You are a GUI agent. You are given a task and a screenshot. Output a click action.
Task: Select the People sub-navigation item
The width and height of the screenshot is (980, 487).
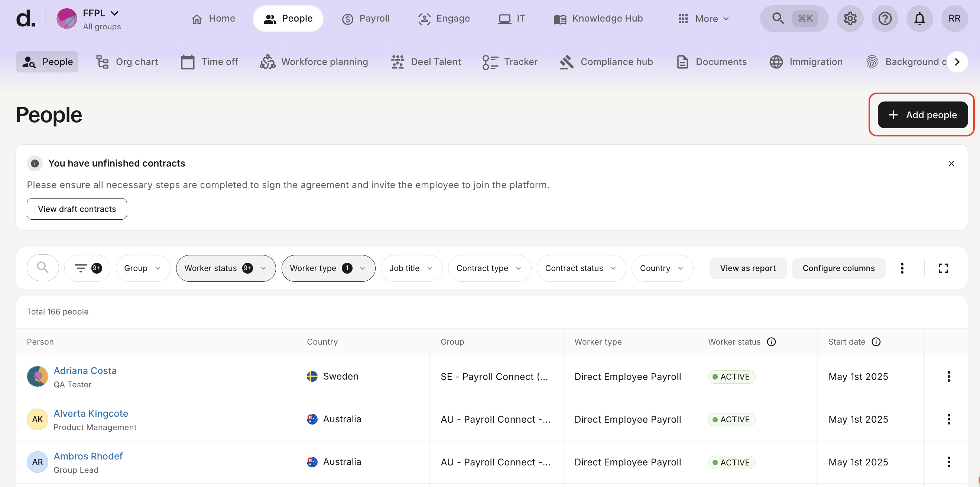click(47, 62)
